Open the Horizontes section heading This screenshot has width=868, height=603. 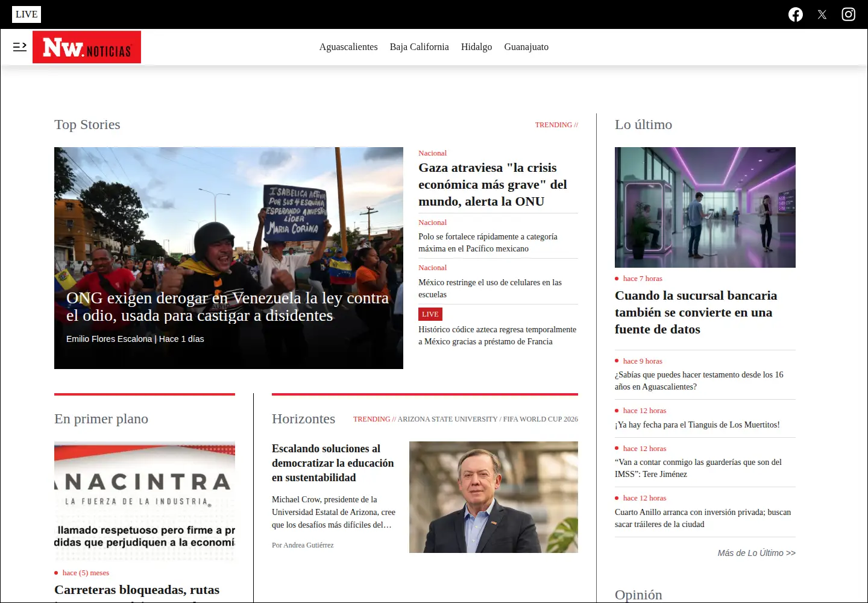303,418
